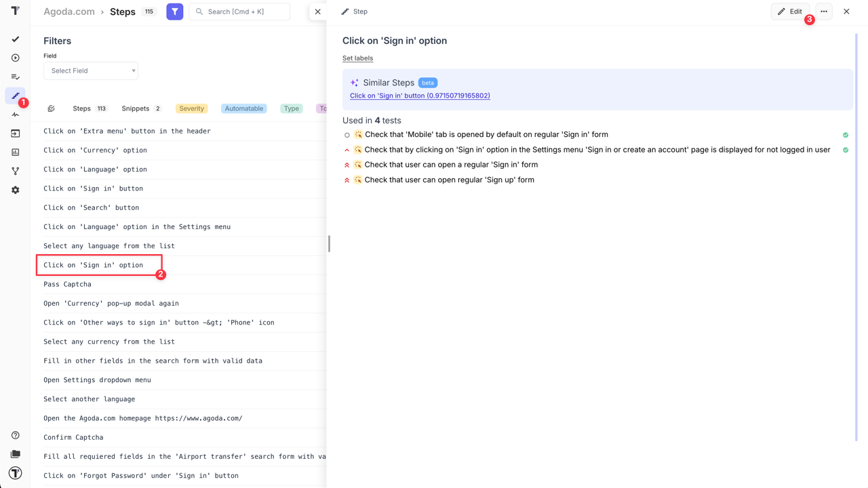Toggle the Severity filter chip

[191, 108]
